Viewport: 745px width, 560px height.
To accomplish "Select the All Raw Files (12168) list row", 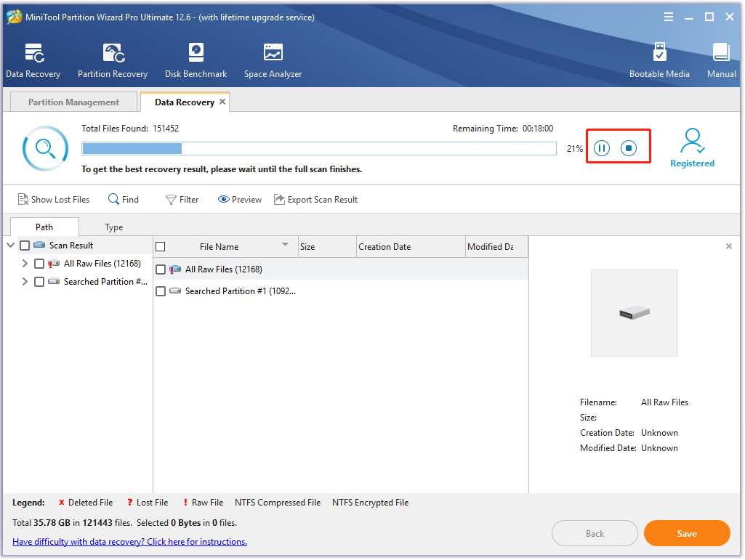I will [341, 269].
